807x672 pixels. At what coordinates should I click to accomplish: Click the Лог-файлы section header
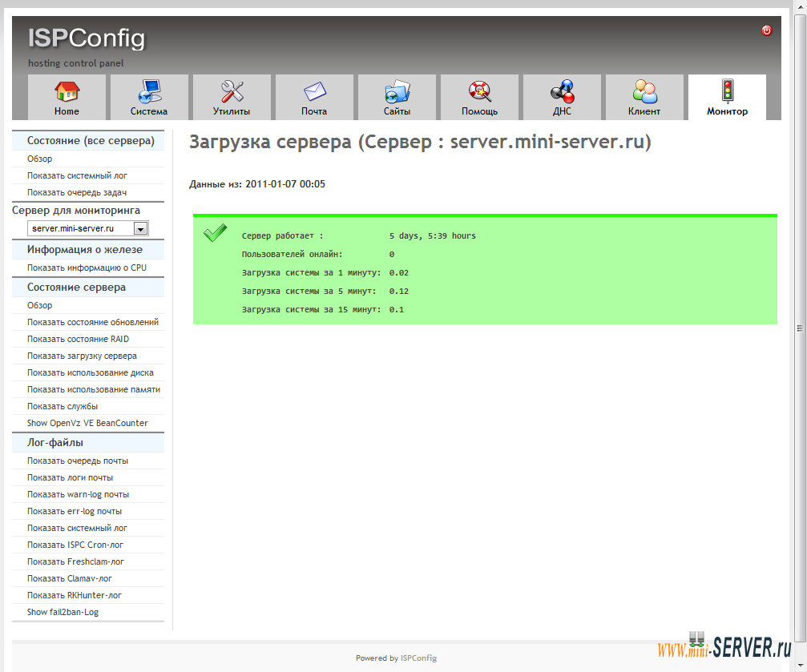pyautogui.click(x=88, y=442)
